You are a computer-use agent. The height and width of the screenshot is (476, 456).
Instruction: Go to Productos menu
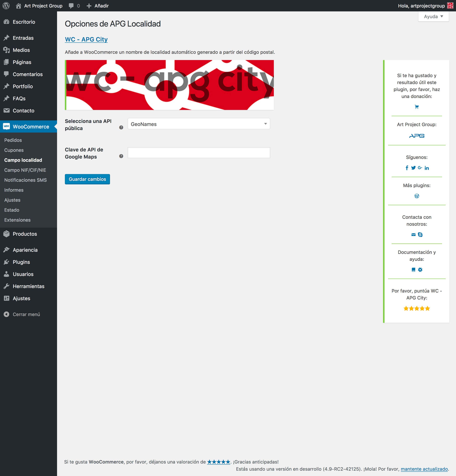tap(25, 234)
